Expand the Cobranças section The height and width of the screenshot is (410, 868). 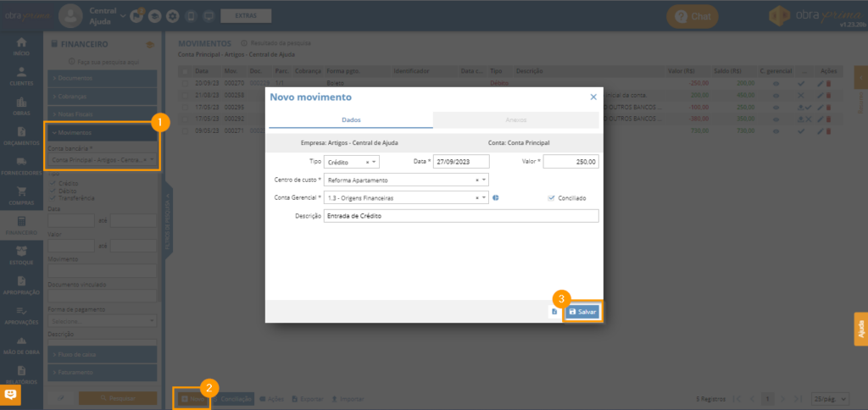click(103, 97)
